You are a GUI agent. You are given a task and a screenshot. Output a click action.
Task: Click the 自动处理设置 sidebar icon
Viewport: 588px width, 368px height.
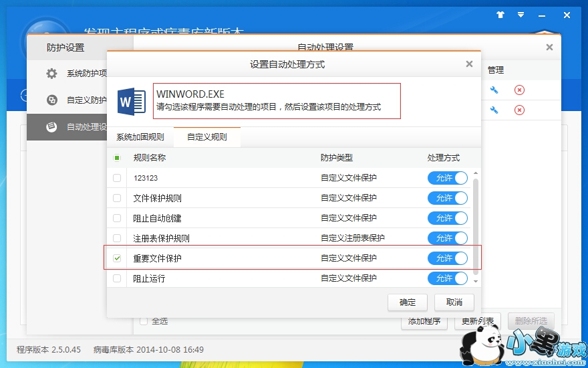pos(51,127)
